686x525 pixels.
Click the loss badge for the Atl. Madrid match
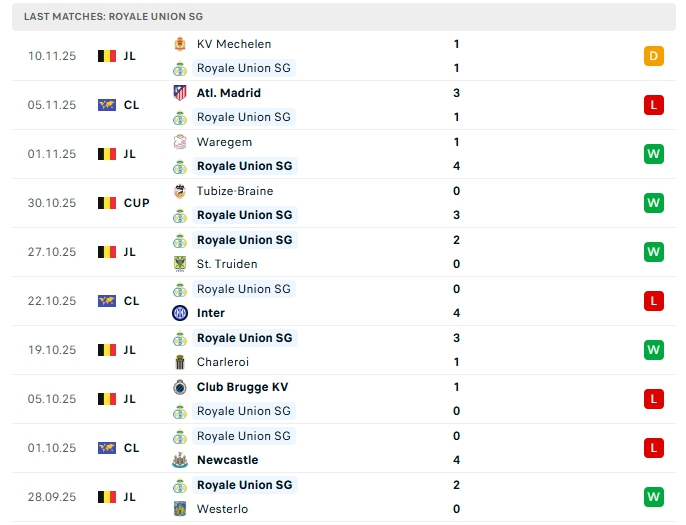(653, 105)
